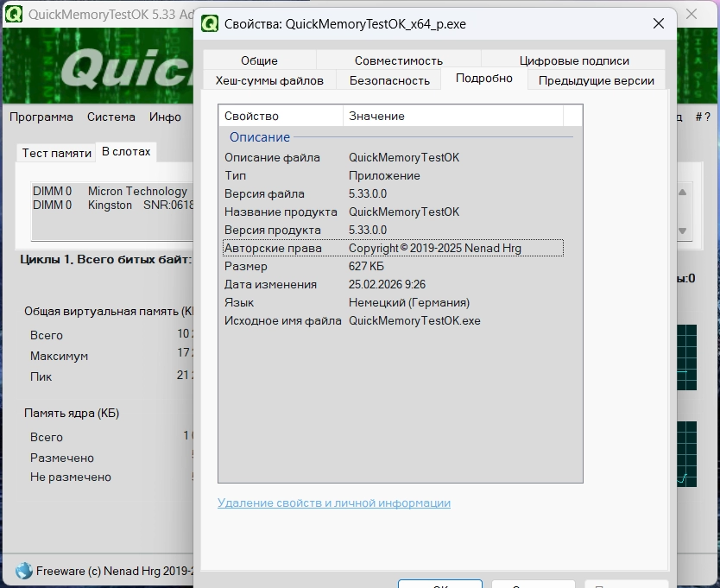This screenshot has height=588, width=720.
Task: Click the globe icon in the status bar
Action: point(24,571)
